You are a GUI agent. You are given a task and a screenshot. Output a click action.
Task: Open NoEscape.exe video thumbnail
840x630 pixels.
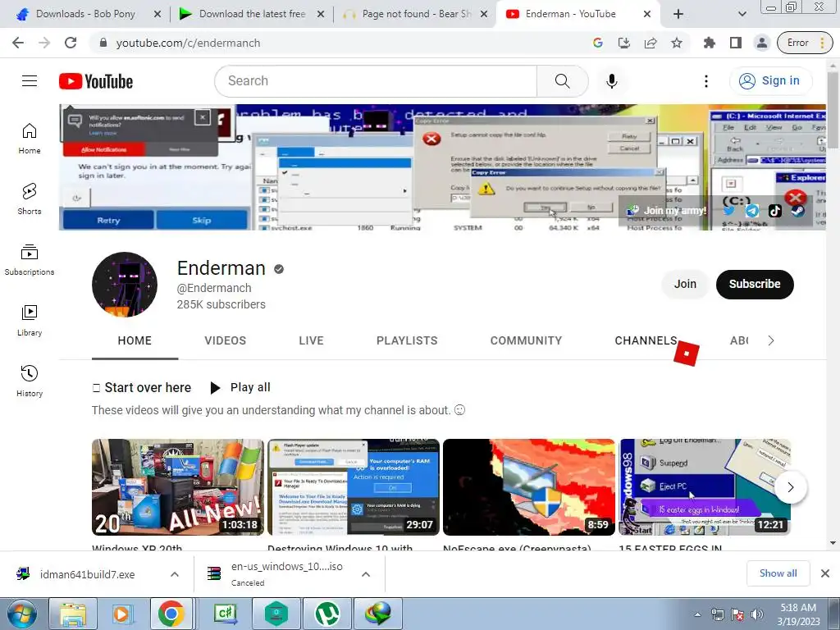click(529, 487)
